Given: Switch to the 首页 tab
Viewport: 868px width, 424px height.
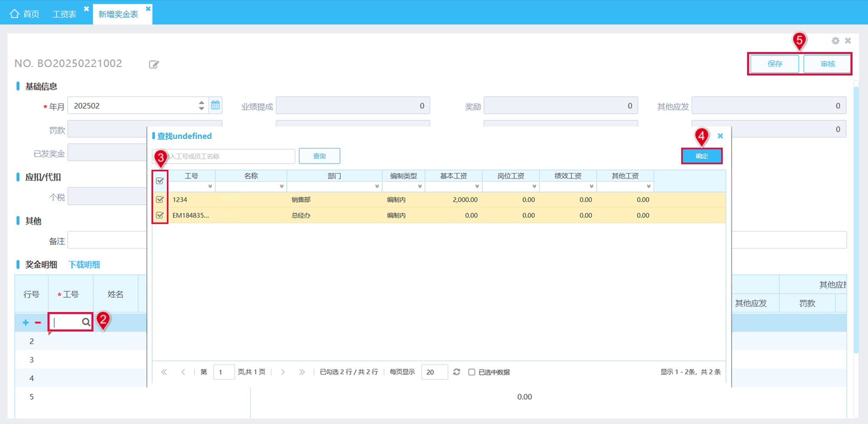Looking at the screenshot, I should (x=25, y=14).
